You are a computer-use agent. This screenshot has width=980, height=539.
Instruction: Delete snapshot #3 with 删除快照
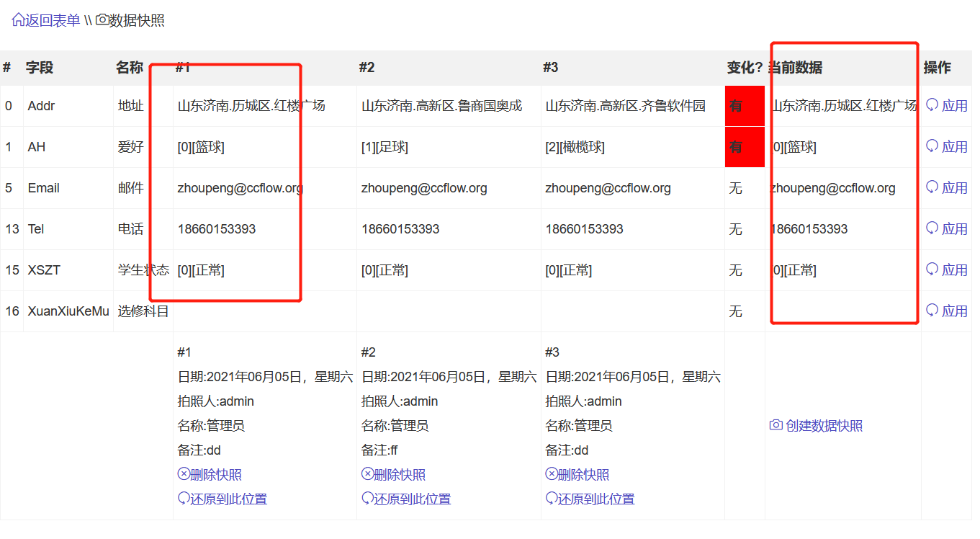tap(584, 475)
